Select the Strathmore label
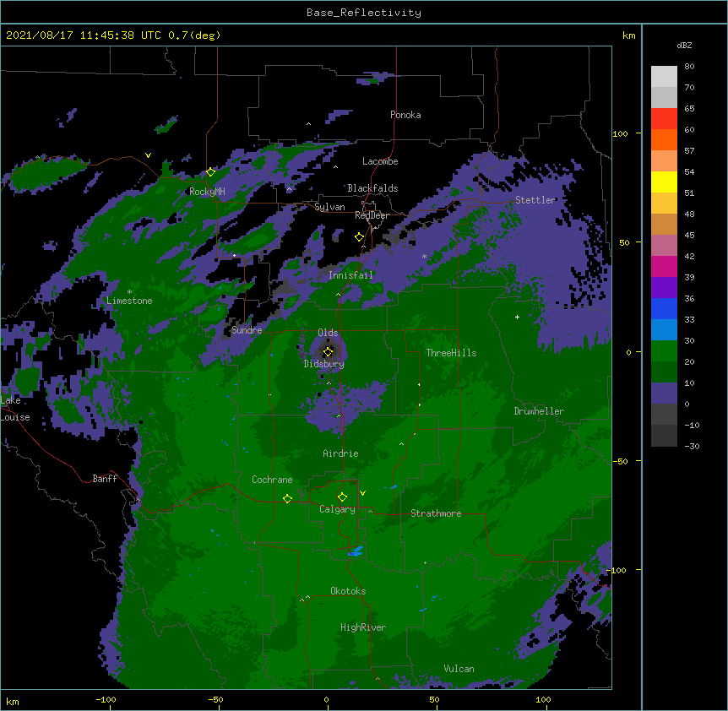 (x=436, y=513)
